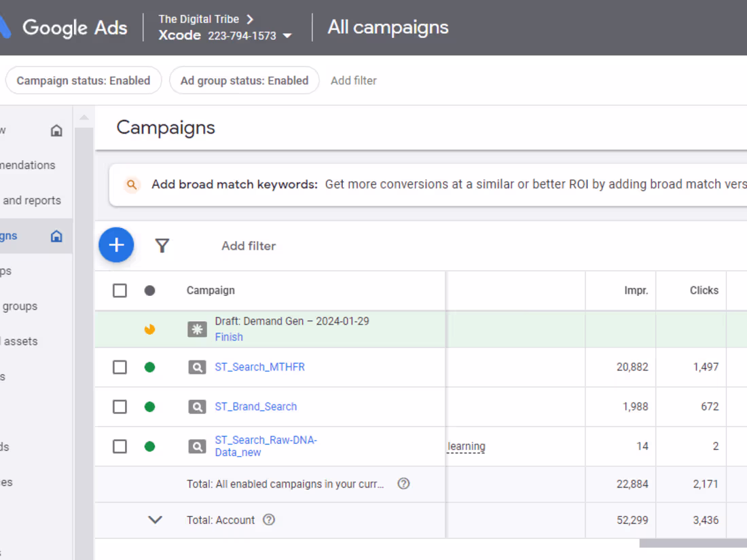Click the search campaign icon for ST_Search_MTHFR
747x560 pixels.
click(x=197, y=367)
